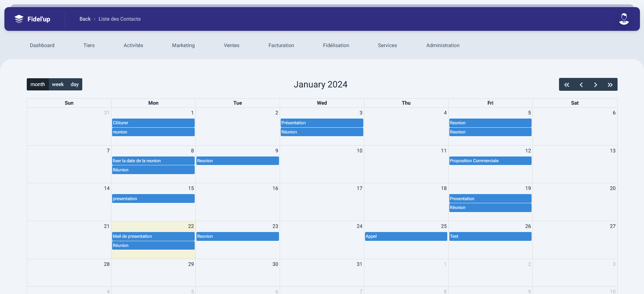Screen dimensions: 644x294
Task: Click the Back breadcrumb link
Action: point(85,19)
